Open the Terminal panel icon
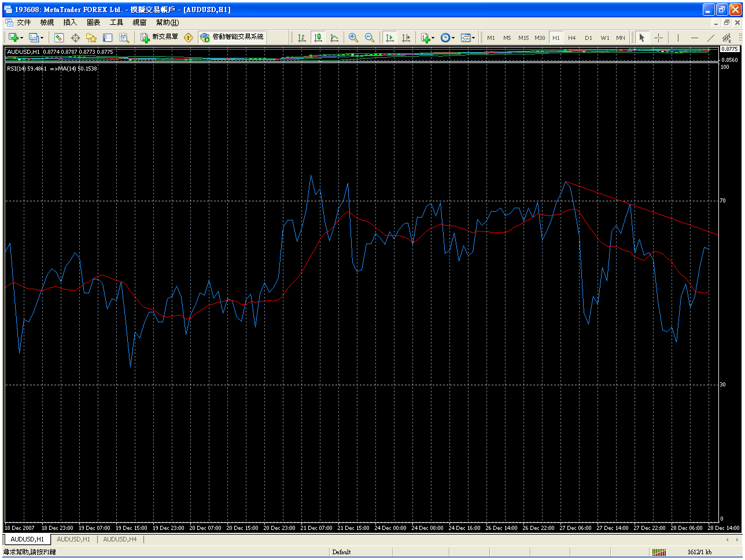The width and height of the screenshot is (745, 560). click(108, 38)
